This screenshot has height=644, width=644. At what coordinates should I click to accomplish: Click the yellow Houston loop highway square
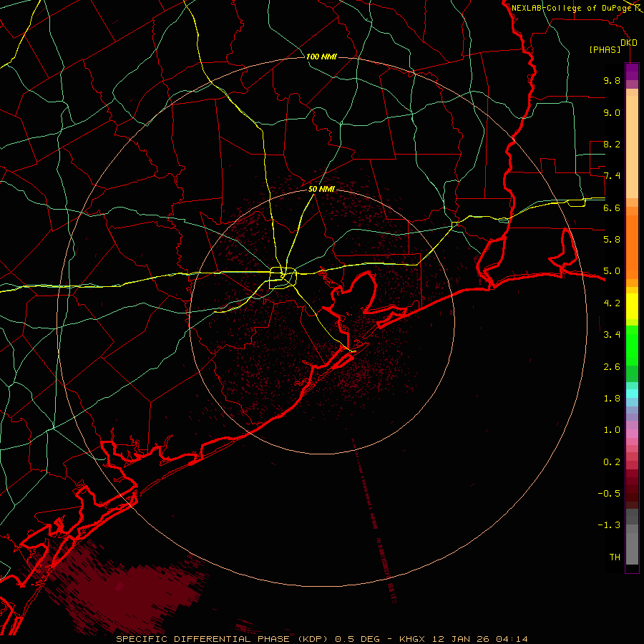282,278
